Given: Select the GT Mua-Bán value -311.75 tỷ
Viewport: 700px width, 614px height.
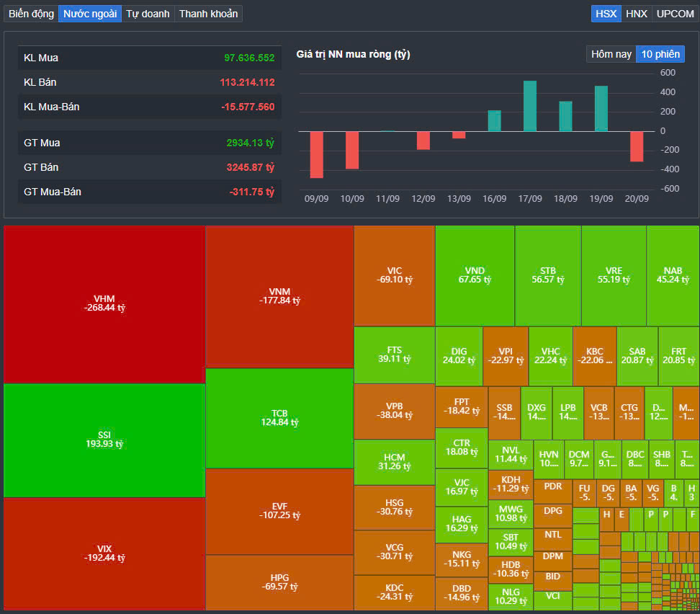Looking at the screenshot, I should tap(252, 192).
